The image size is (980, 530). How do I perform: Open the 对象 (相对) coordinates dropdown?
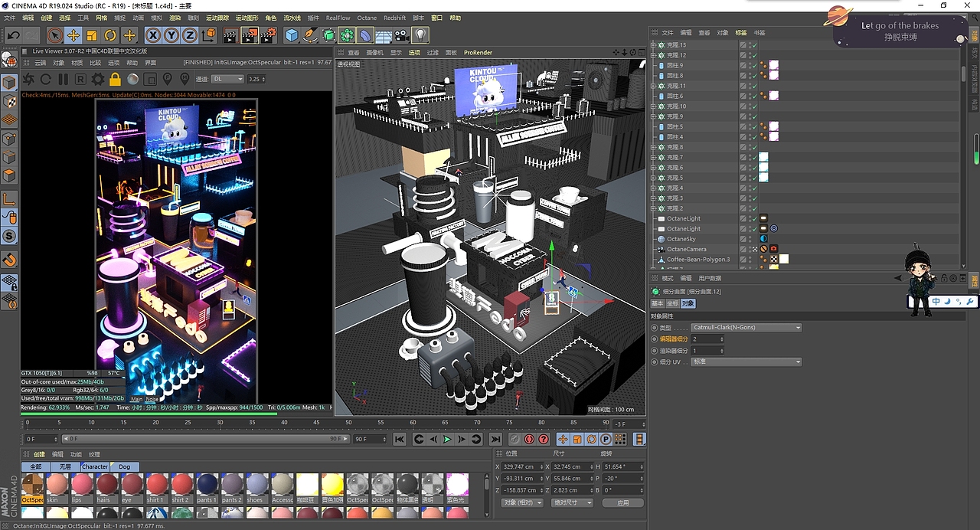(x=522, y=502)
